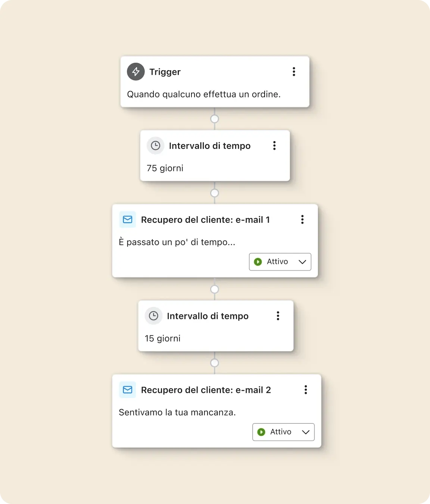Click the email icon on Recupero del cliente: e-mail 2

(127, 390)
